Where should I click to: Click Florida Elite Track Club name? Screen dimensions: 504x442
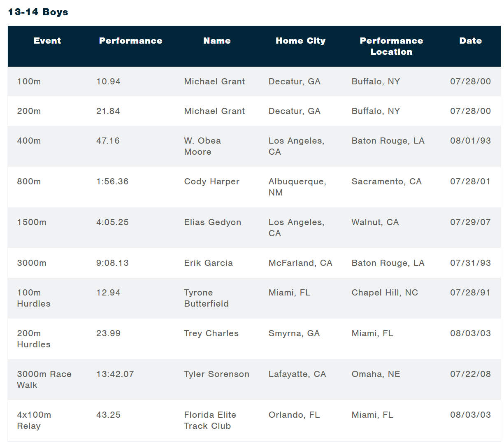click(210, 420)
